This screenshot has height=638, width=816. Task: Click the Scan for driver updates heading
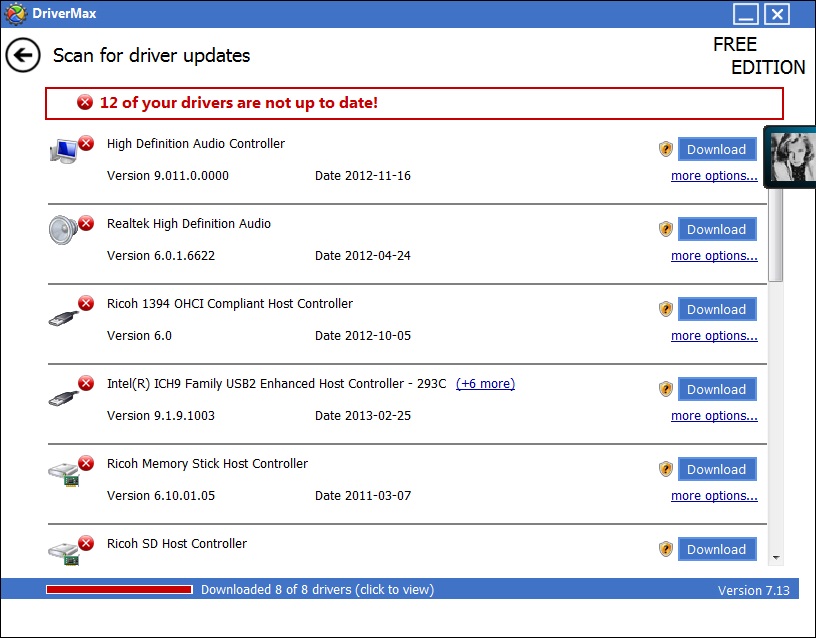151,56
